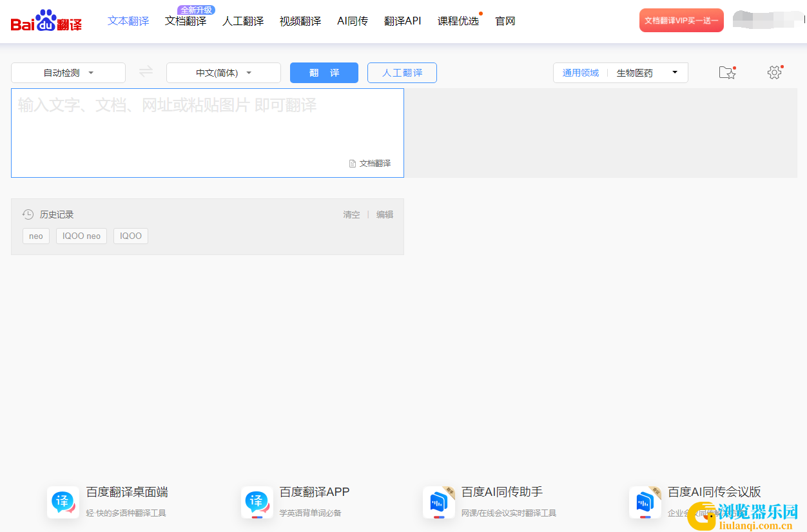This screenshot has height=532, width=807.
Task: Click 轻·快的多语种翻译工具 text
Action: click(126, 513)
